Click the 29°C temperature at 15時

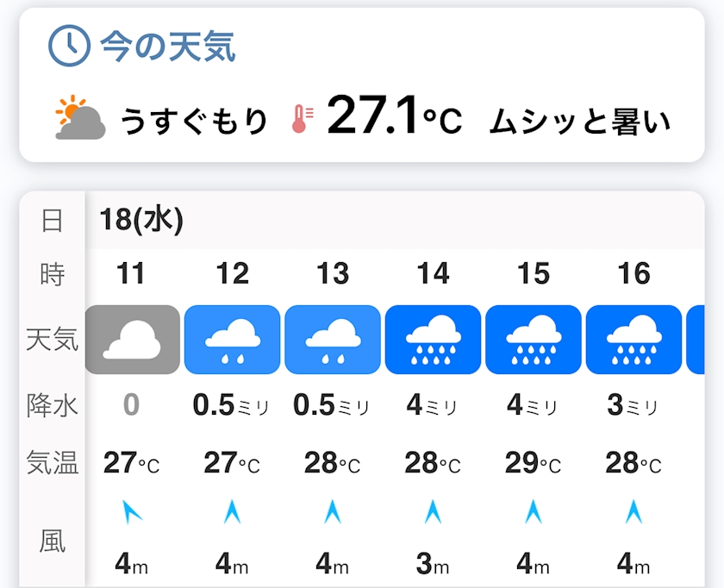[534, 463]
